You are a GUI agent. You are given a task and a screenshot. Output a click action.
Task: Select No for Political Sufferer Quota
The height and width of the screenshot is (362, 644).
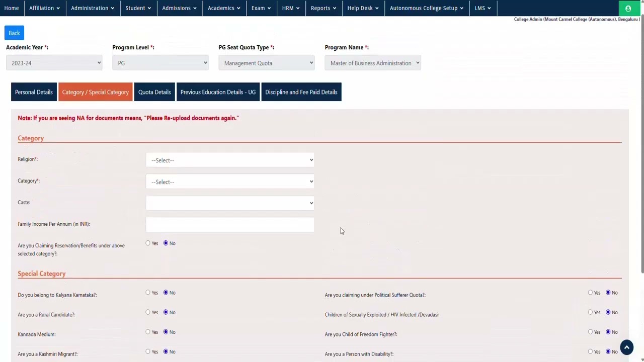click(x=608, y=293)
